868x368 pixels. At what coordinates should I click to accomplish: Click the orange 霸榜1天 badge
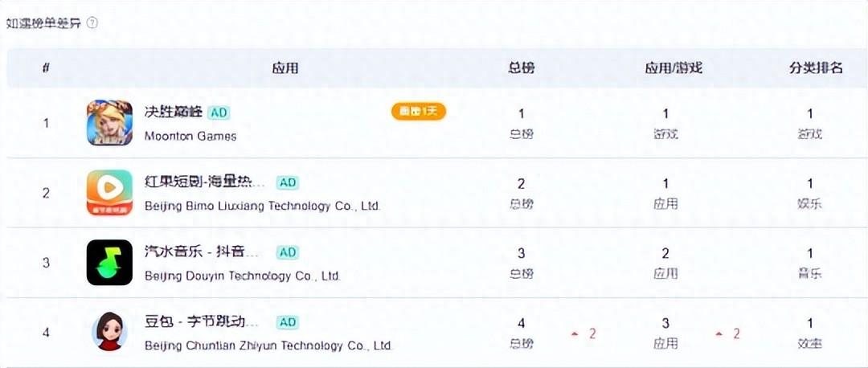[418, 111]
